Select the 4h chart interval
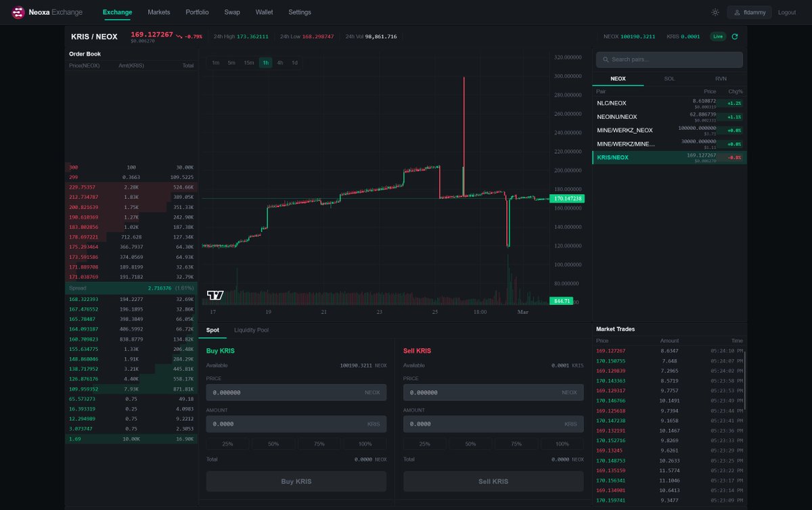 click(280, 63)
